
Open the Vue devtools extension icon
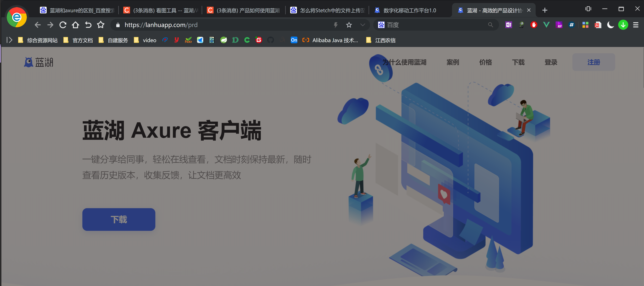click(x=547, y=25)
